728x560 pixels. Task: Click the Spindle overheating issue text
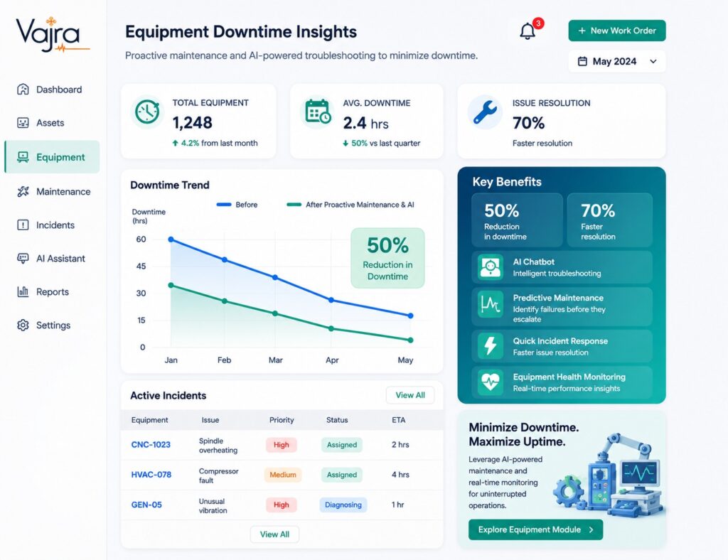click(x=218, y=446)
